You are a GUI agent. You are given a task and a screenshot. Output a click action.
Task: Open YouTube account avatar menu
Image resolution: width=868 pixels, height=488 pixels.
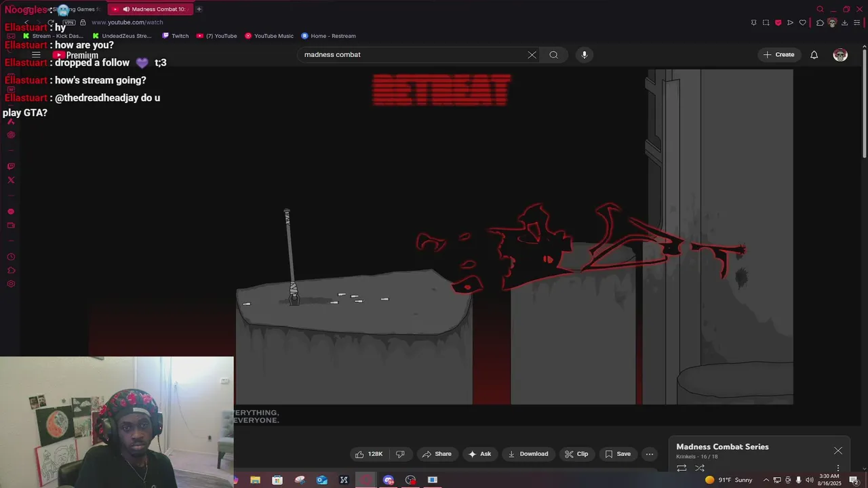click(x=840, y=55)
